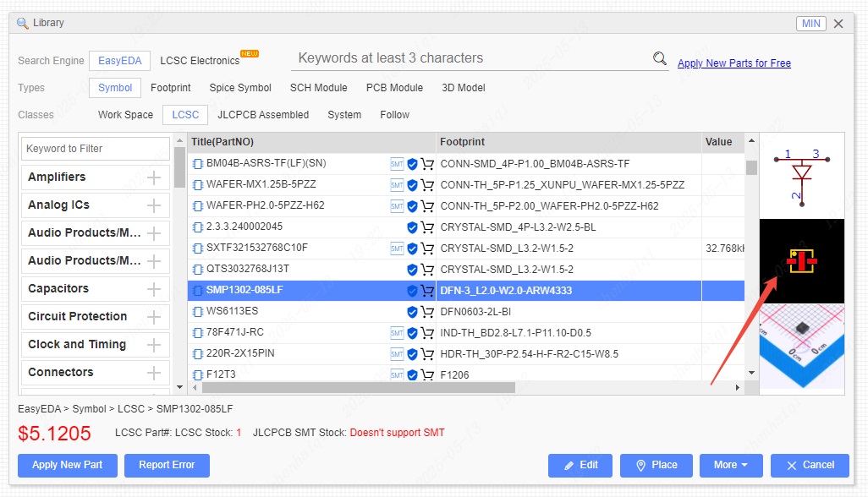Select the EasyEDA search engine option
The height and width of the screenshot is (497, 868).
pos(120,61)
